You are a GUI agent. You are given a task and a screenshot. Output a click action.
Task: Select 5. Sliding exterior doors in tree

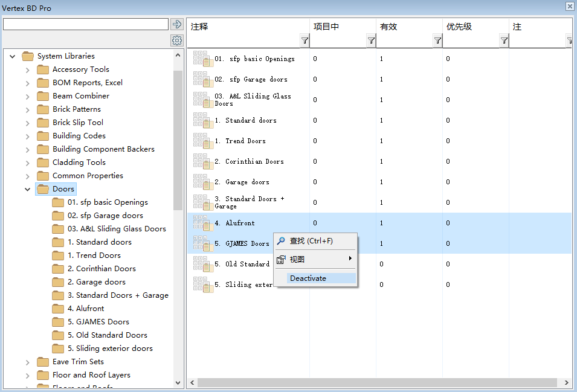pyautogui.click(x=110, y=349)
